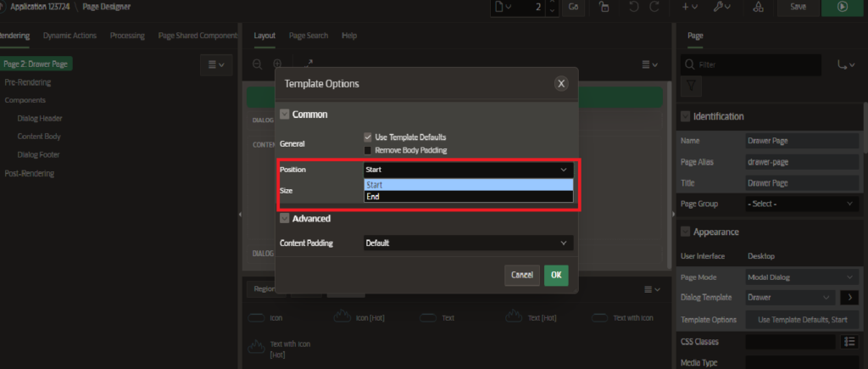The image size is (868, 369).
Task: Run the page with the green play button
Action: (842, 7)
